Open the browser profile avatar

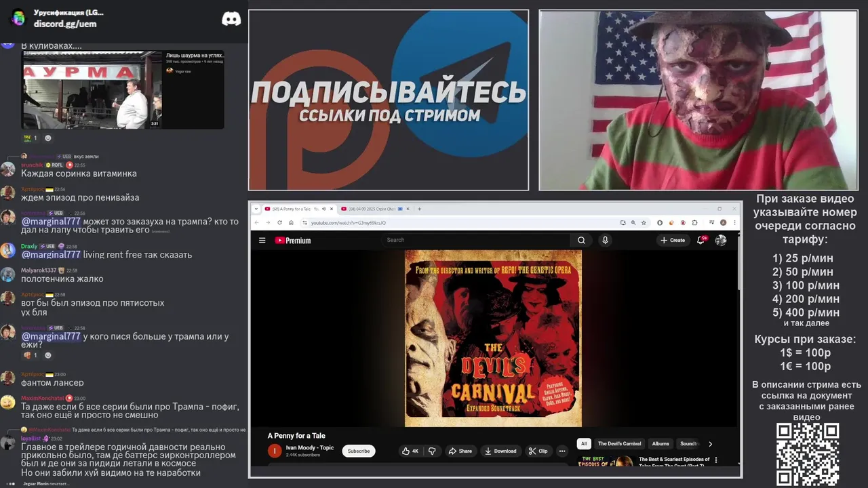[x=723, y=222]
